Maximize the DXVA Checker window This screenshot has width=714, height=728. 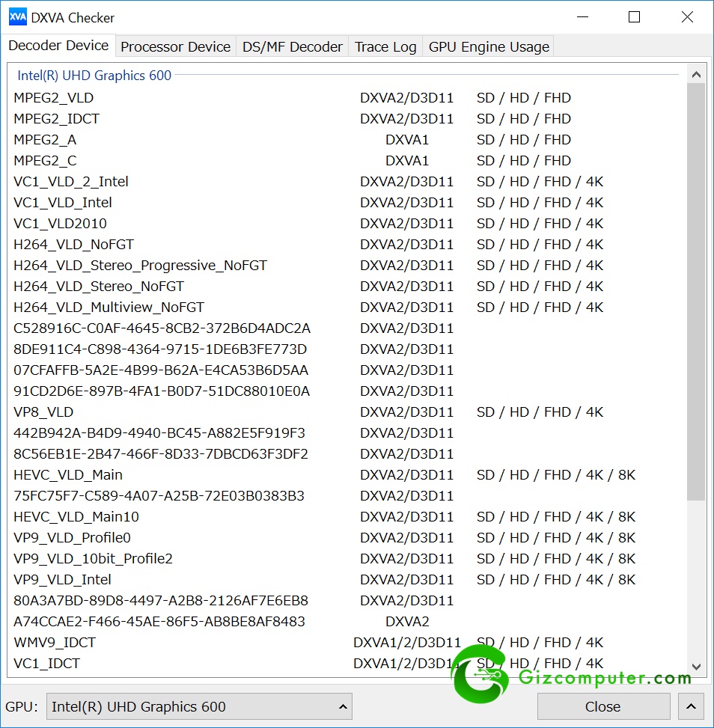[x=634, y=17]
